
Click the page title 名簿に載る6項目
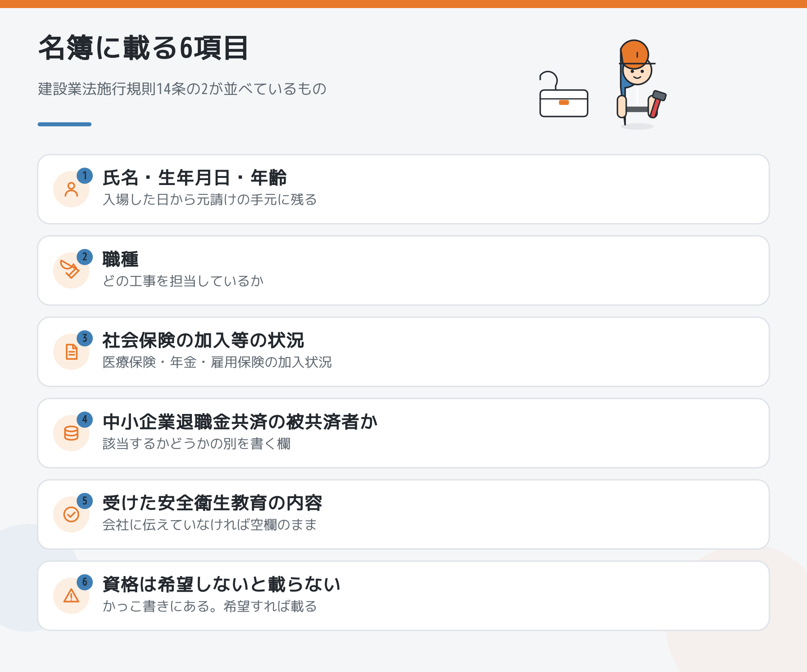143,48
